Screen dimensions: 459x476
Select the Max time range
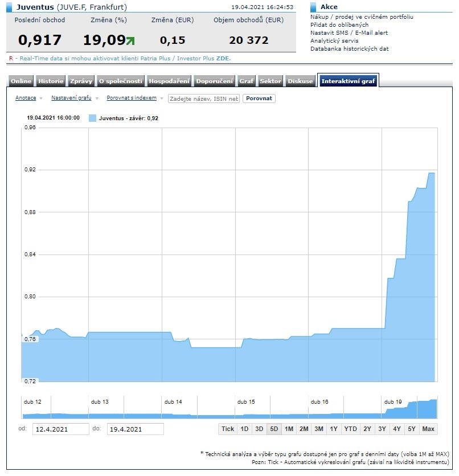tap(428, 429)
